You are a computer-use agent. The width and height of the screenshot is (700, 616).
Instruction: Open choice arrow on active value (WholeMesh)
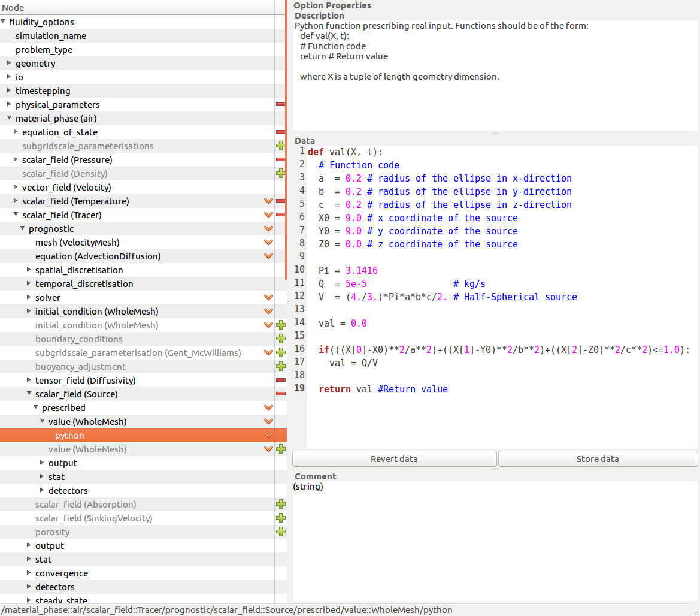click(268, 422)
